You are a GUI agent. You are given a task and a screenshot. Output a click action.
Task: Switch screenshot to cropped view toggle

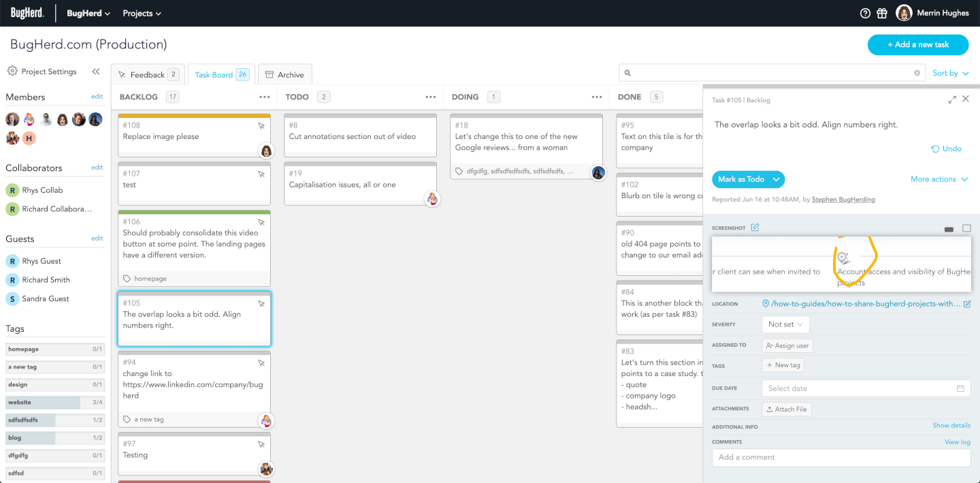tap(949, 230)
